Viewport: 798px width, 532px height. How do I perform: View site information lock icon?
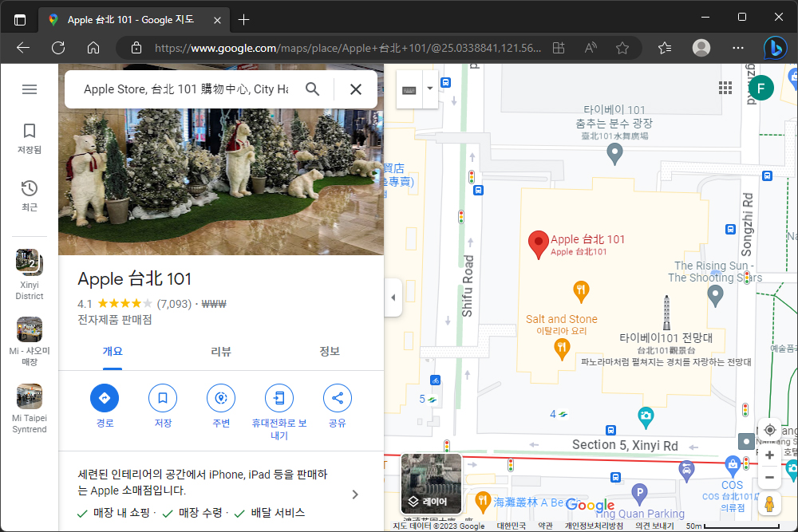point(136,49)
